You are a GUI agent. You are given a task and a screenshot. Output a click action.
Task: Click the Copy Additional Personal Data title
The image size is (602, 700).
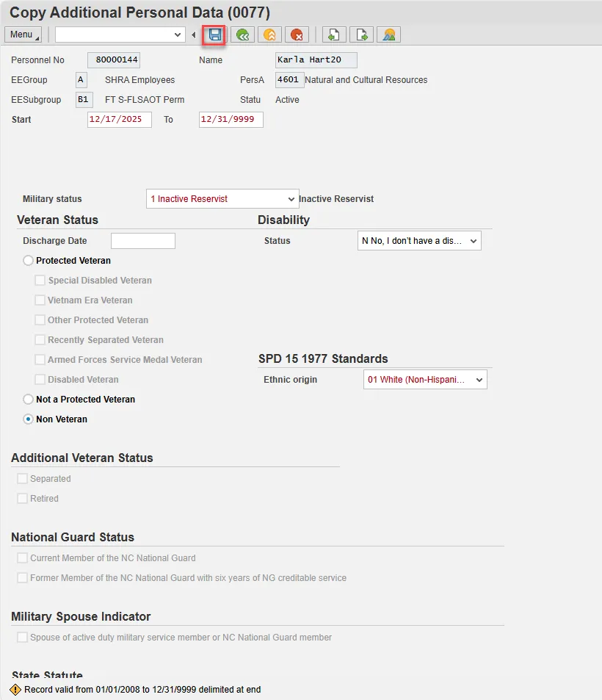[139, 12]
